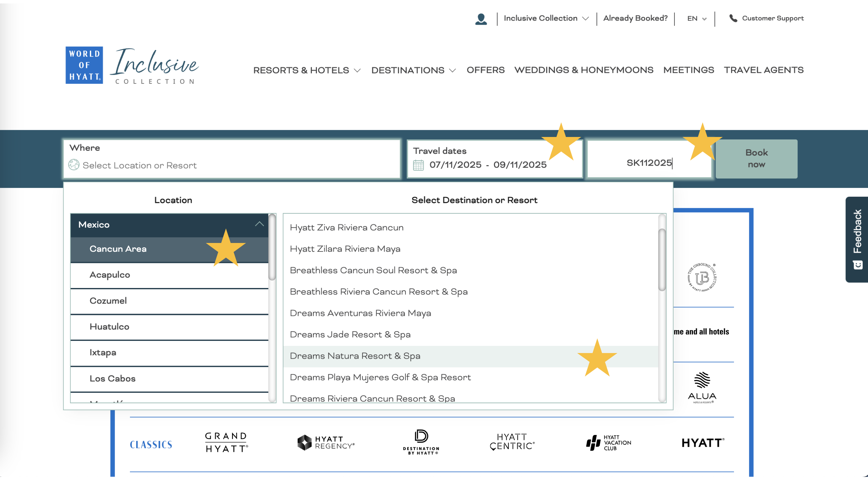Click the World of Hyatt logo
Viewport: 868px width, 480px height.
tap(84, 65)
